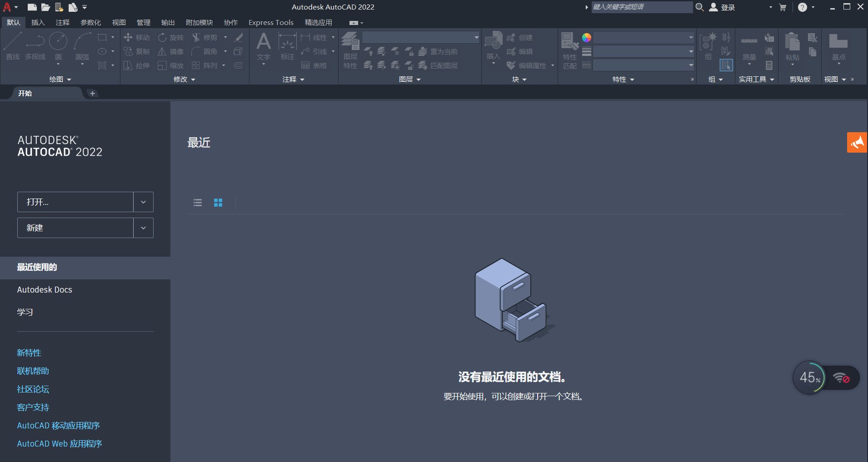Expand the Modify (修改) panel
This screenshot has width=868, height=462.
(x=185, y=79)
